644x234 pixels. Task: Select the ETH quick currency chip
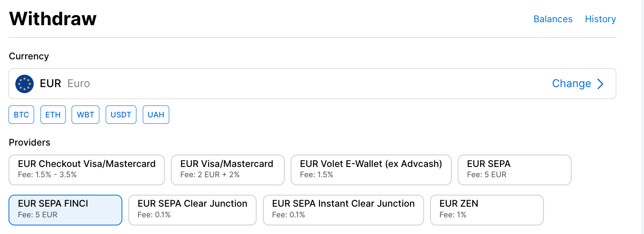53,115
